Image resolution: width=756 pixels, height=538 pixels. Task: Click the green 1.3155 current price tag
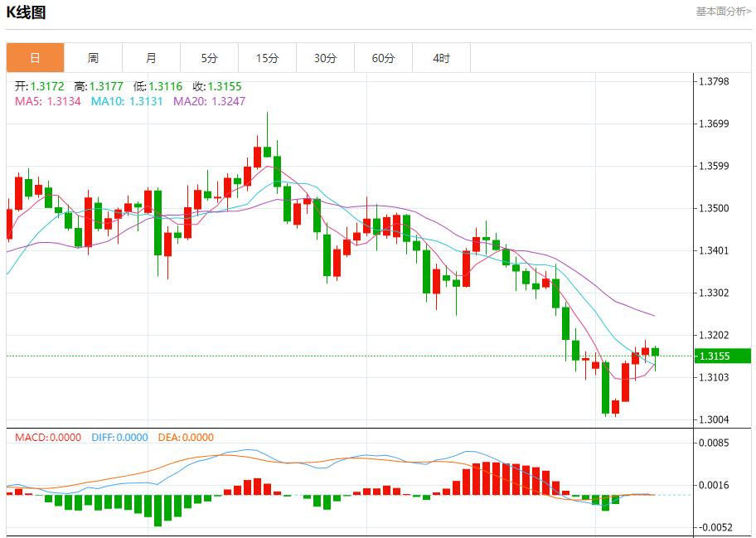[721, 356]
